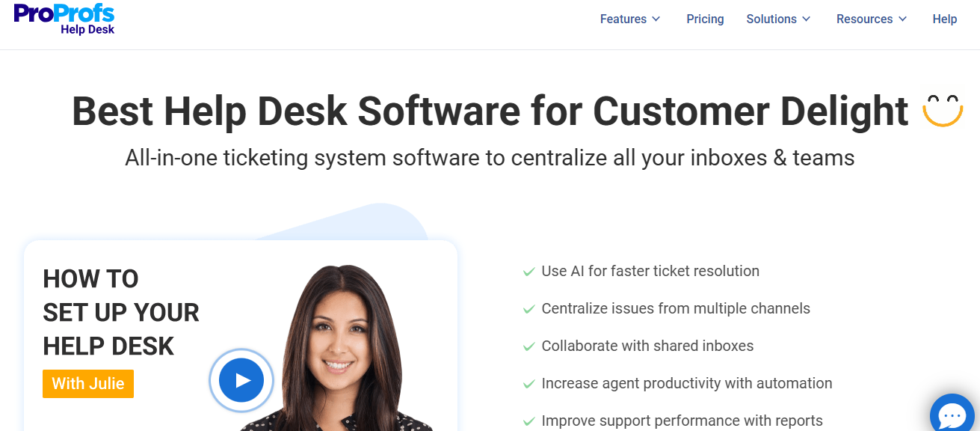Click 'Use AI for faster ticket resolution' text

click(650, 271)
